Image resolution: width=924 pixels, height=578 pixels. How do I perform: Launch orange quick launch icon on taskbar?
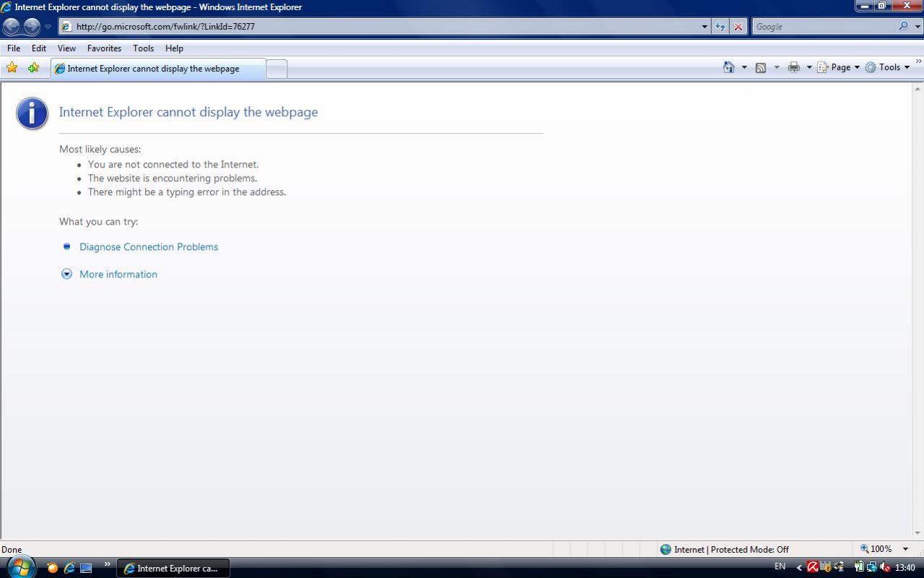[x=52, y=568]
